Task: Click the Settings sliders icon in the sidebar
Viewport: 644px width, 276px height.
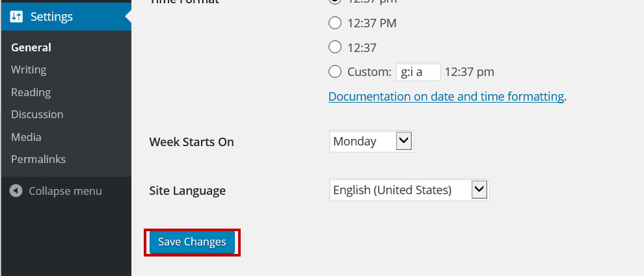Action: [x=16, y=17]
